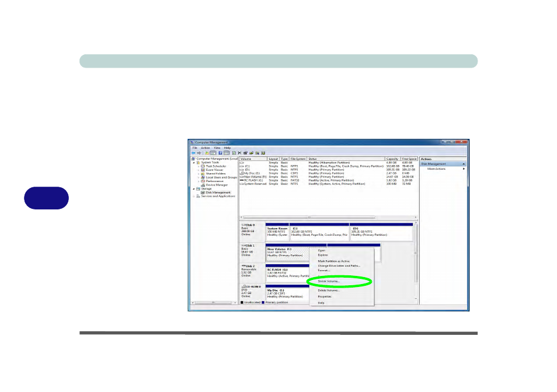
Task: Click the X delete toolbar icon
Action: click(239, 153)
